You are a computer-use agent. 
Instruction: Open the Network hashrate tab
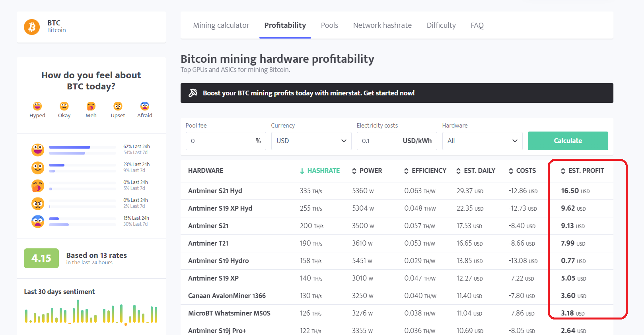point(382,25)
